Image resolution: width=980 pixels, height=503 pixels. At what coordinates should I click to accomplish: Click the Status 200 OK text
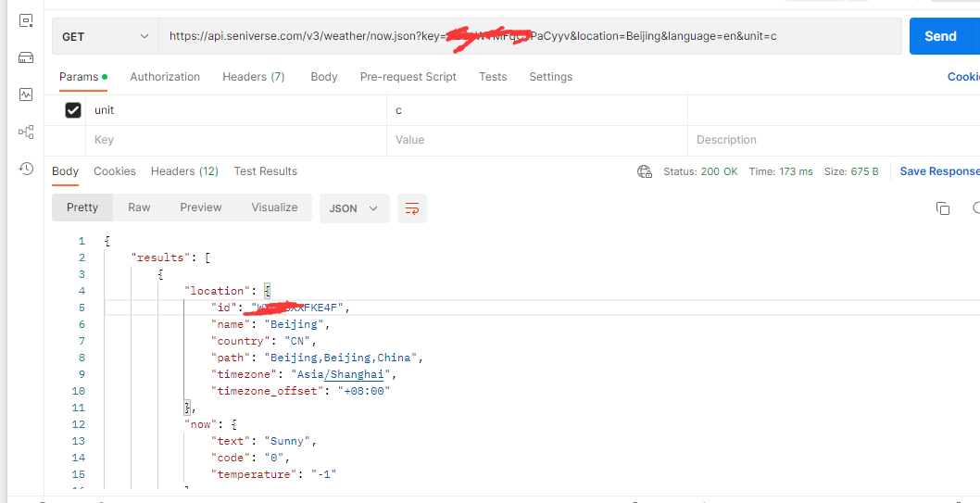(x=700, y=171)
